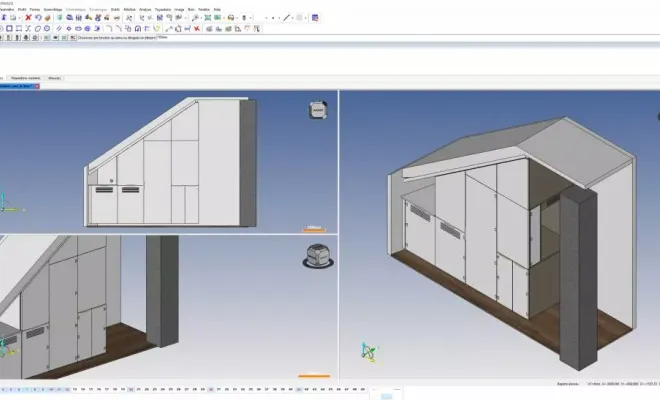This screenshot has width=660, height=400.
Task: Select the blue active document tab
Action: tap(17, 86)
